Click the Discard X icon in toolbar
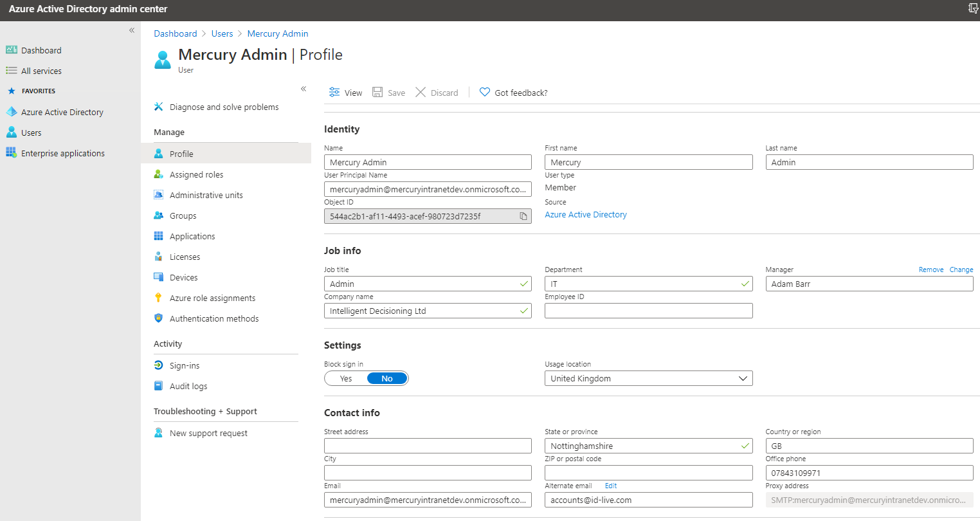 point(421,92)
